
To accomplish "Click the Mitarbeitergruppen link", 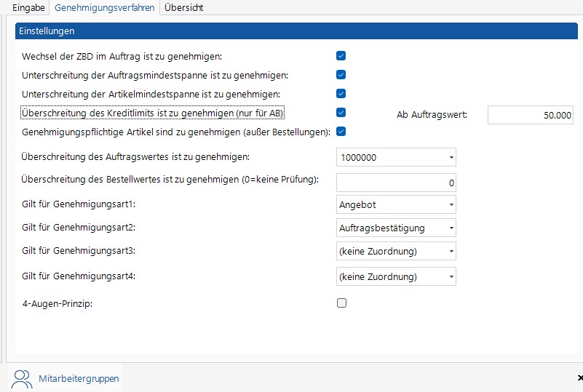I will [x=79, y=379].
